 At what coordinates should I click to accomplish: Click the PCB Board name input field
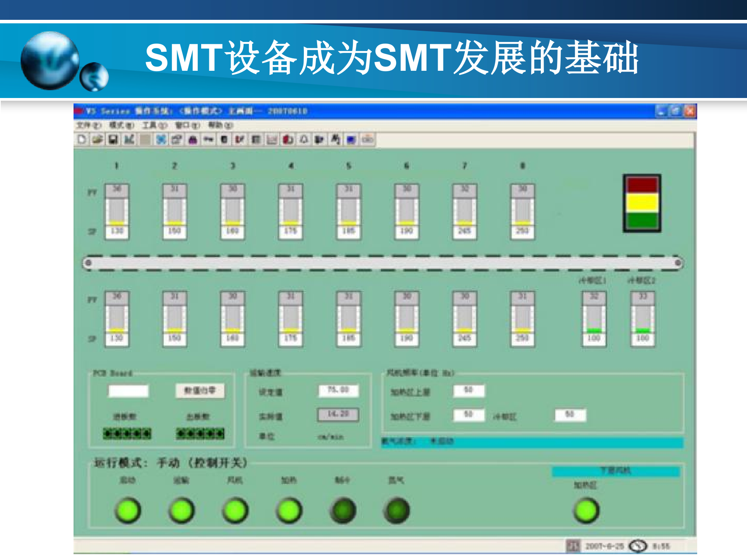click(x=129, y=391)
